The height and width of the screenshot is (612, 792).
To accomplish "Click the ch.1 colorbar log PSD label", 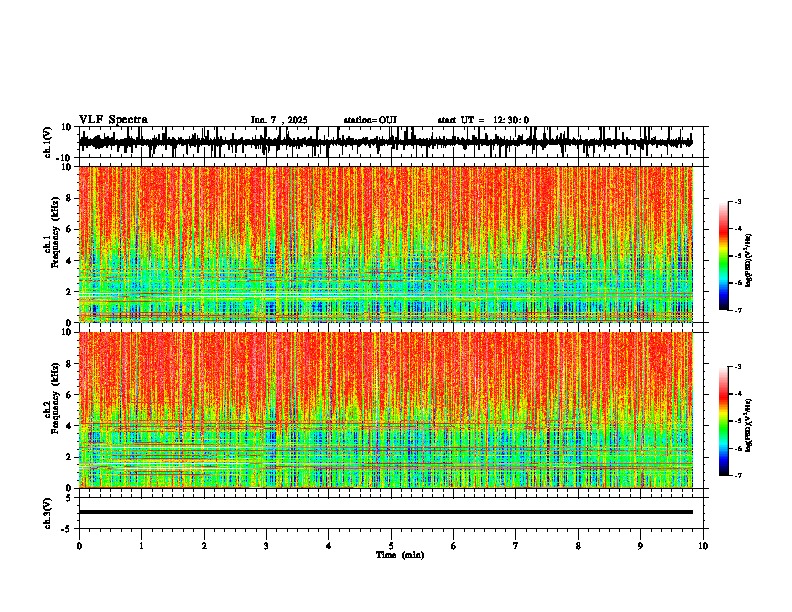I will [749, 261].
